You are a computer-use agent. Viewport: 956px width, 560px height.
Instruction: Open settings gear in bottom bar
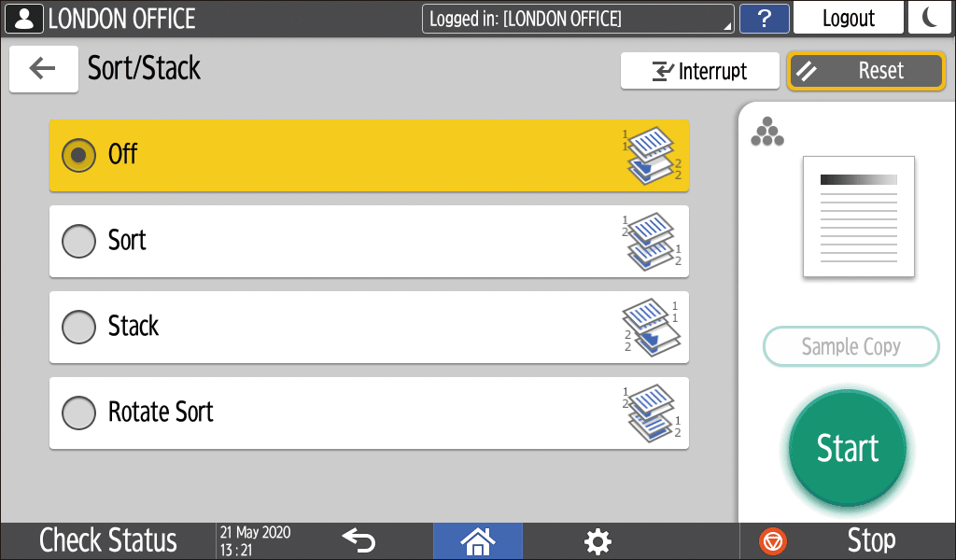click(597, 541)
